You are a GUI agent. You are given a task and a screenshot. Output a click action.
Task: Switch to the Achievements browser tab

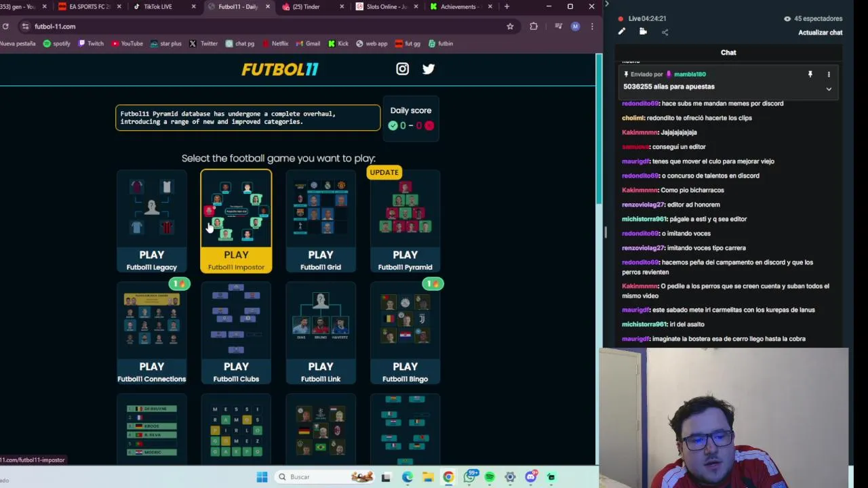[x=459, y=7]
